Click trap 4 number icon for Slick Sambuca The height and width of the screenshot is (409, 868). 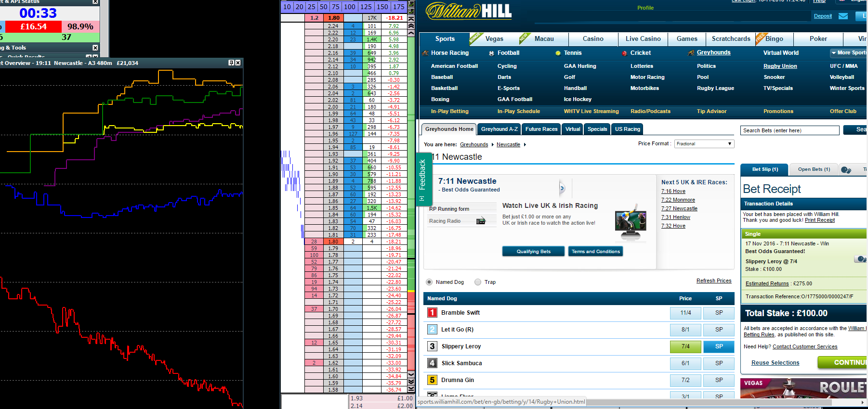432,363
